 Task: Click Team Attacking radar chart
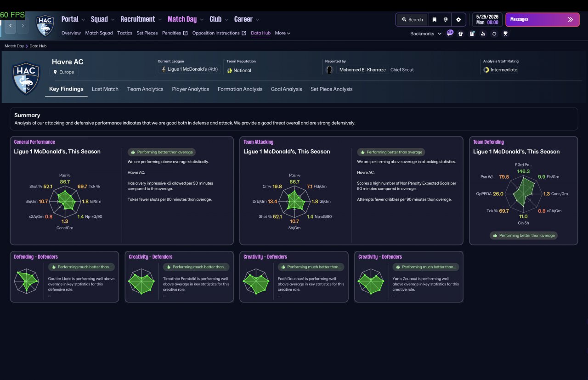(294, 201)
